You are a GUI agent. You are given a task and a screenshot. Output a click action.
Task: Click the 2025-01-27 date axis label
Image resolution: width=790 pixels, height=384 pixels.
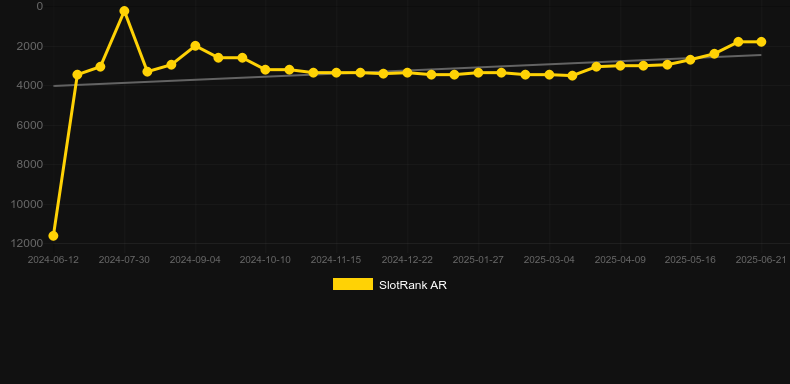click(x=478, y=260)
